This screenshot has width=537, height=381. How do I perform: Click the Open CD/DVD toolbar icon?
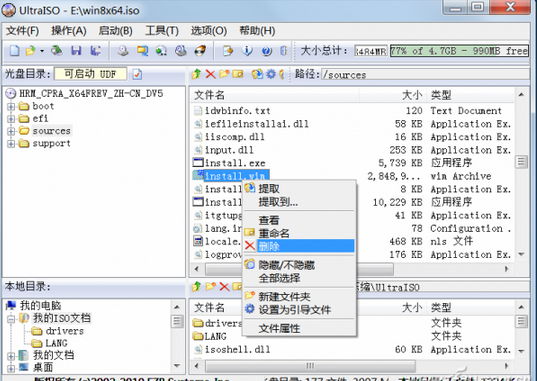pyautogui.click(x=57, y=51)
